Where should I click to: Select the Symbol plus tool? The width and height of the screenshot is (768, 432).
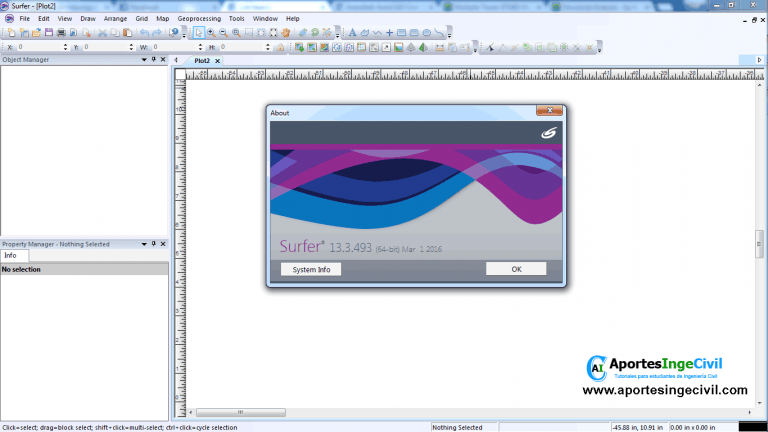point(389,33)
